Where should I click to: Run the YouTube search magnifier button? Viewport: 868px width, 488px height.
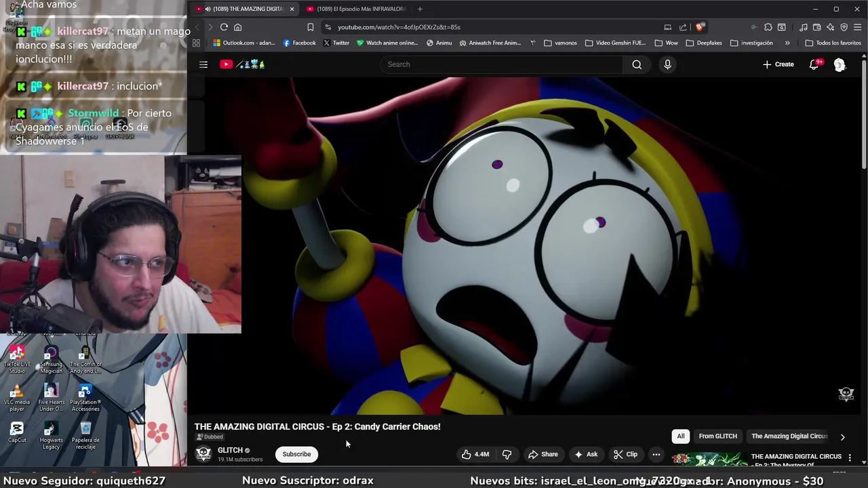(x=637, y=64)
